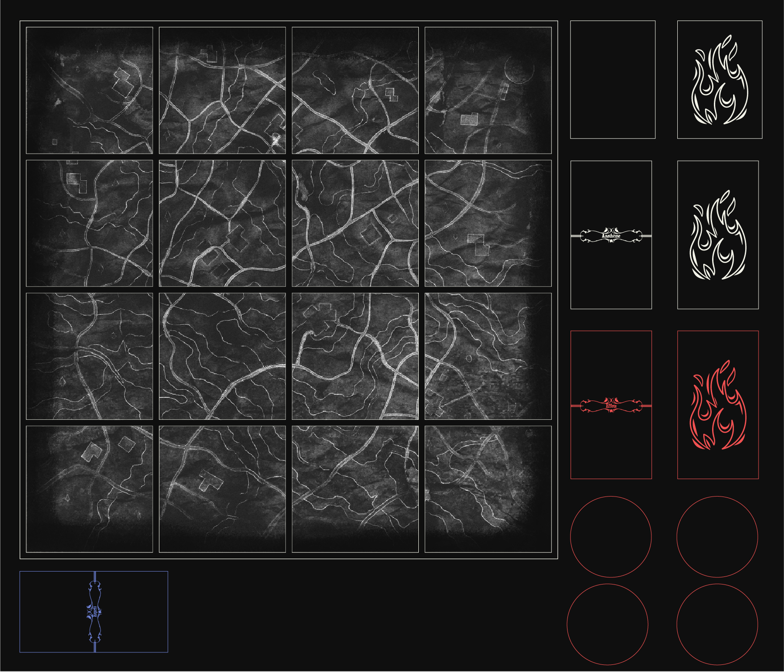Click the second map tile in the bottom row

222,489
